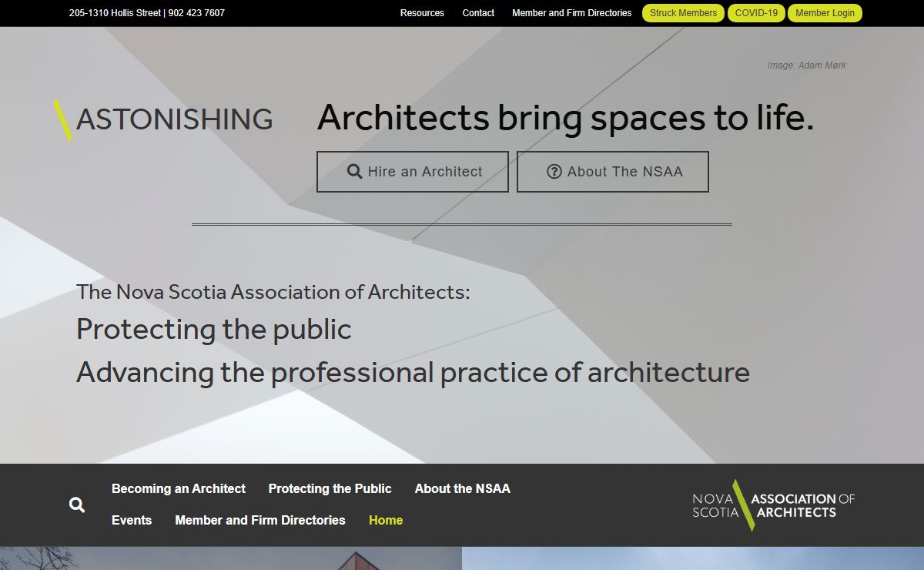Click the Nova Scotia Association of Architects logo
This screenshot has width=924, height=570.
[773, 505]
